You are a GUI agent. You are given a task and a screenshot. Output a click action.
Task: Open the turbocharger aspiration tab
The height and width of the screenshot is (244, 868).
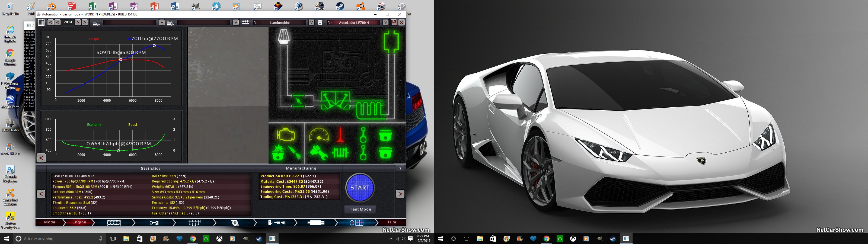(235, 223)
